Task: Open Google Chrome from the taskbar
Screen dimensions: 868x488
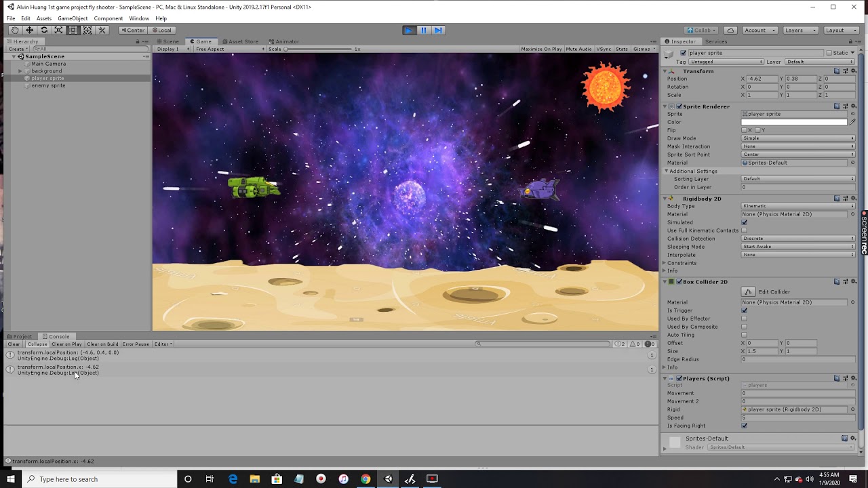Action: click(366, 479)
